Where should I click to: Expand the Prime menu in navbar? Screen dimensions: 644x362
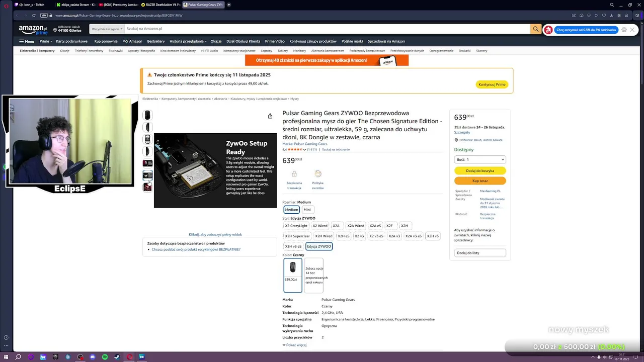point(45,41)
